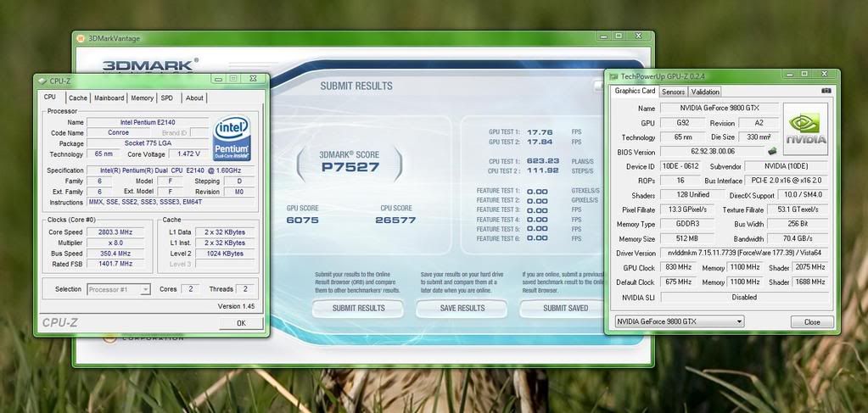Click the Bus Width value 256 Bit
This screenshot has height=413, width=868.
click(x=798, y=224)
